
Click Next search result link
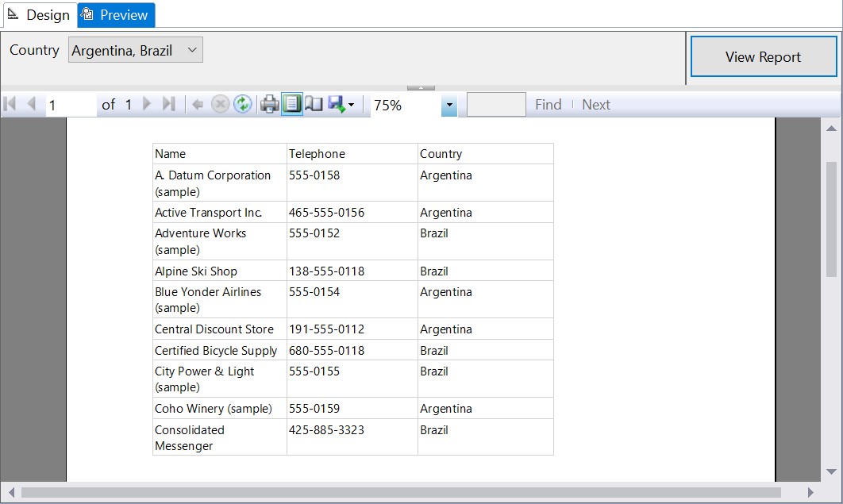click(x=595, y=105)
